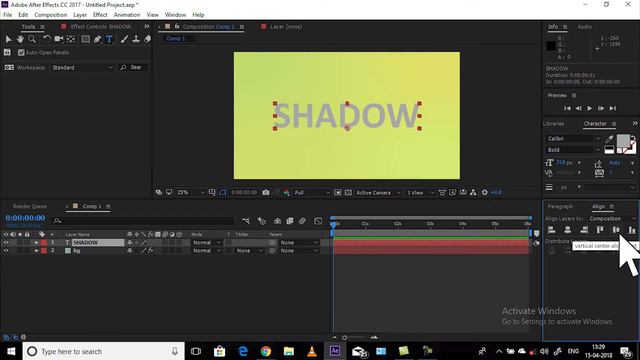Align layers to the left edge
The height and width of the screenshot is (360, 640).
[551, 230]
